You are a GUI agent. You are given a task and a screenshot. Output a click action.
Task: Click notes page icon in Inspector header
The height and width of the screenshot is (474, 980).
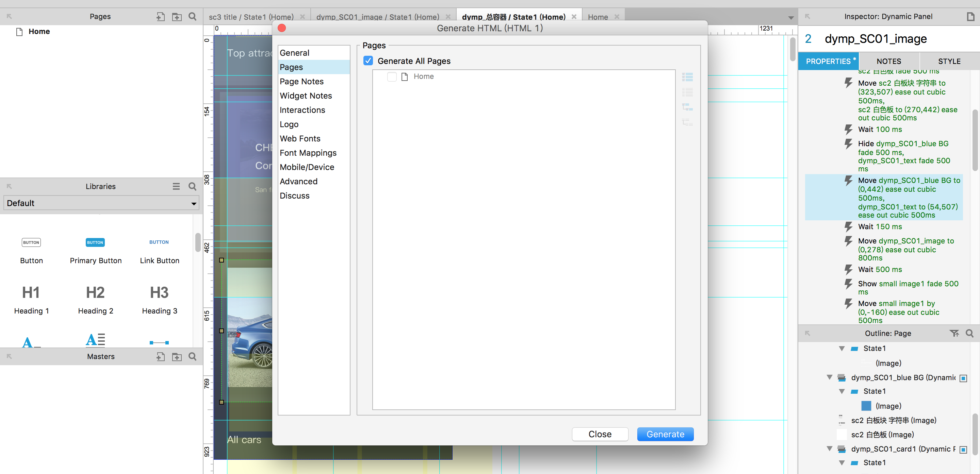[970, 16]
